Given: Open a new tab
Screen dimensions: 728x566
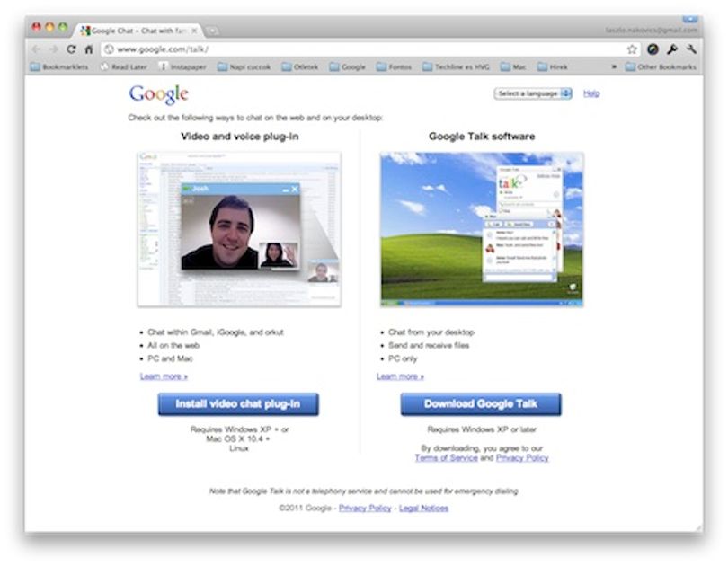Looking at the screenshot, I should [212, 31].
